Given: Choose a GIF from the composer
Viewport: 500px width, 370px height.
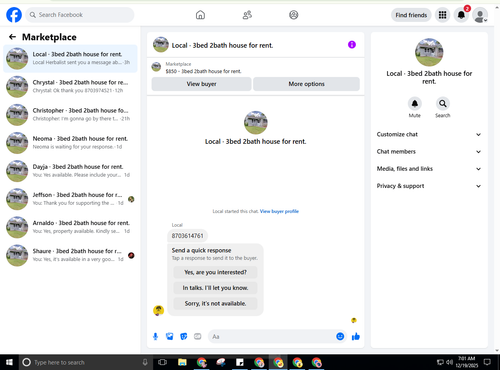Looking at the screenshot, I should coord(198,337).
